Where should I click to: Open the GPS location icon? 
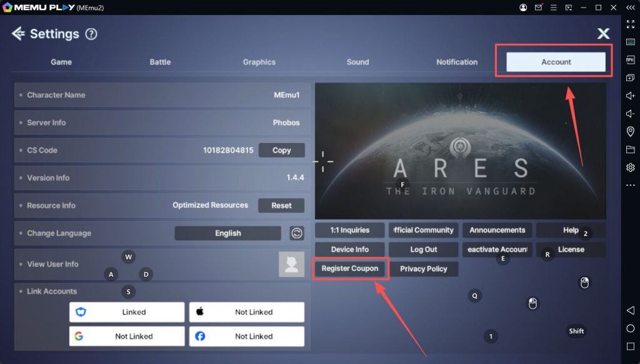[x=630, y=131]
